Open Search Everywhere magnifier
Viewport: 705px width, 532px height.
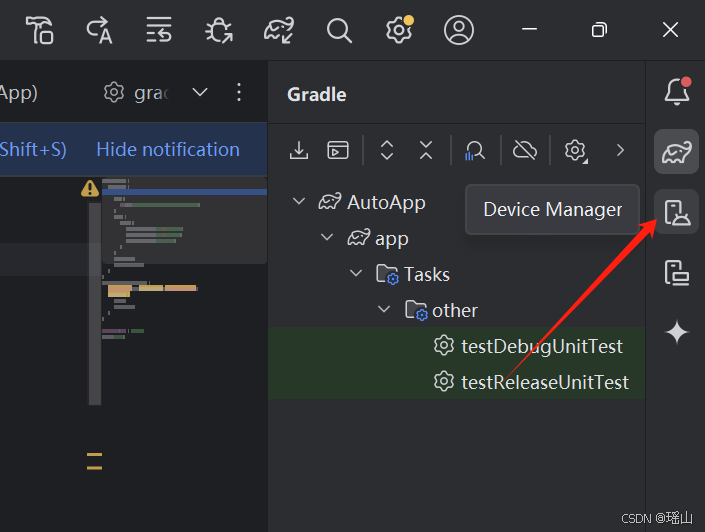pyautogui.click(x=339, y=30)
